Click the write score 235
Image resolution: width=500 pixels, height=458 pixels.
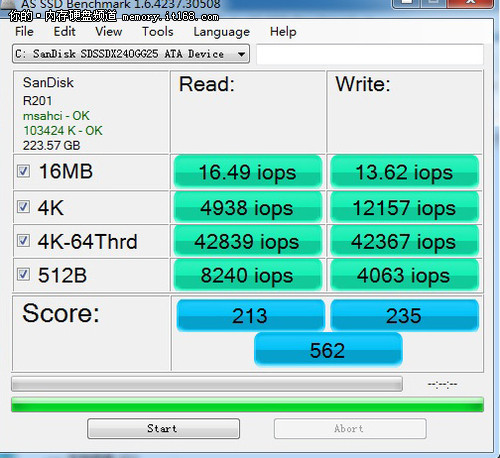[x=404, y=315]
